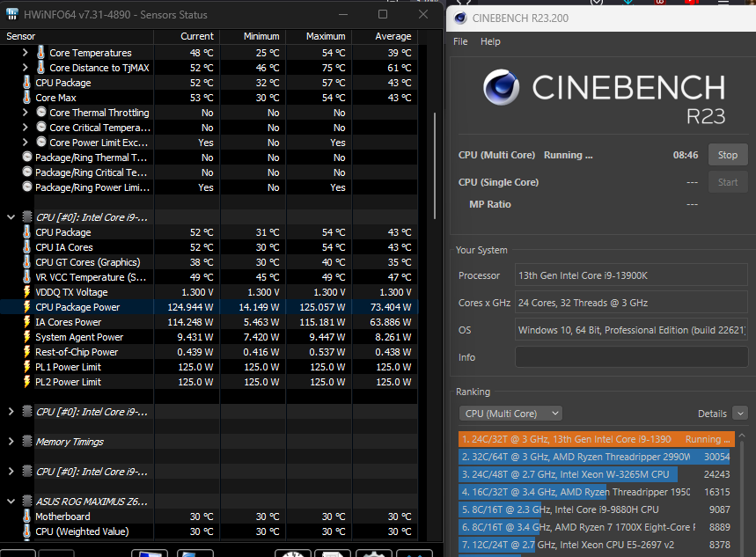Select the Ryzen 7 1700X ranking row
This screenshot has width=756, height=557.
597,527
